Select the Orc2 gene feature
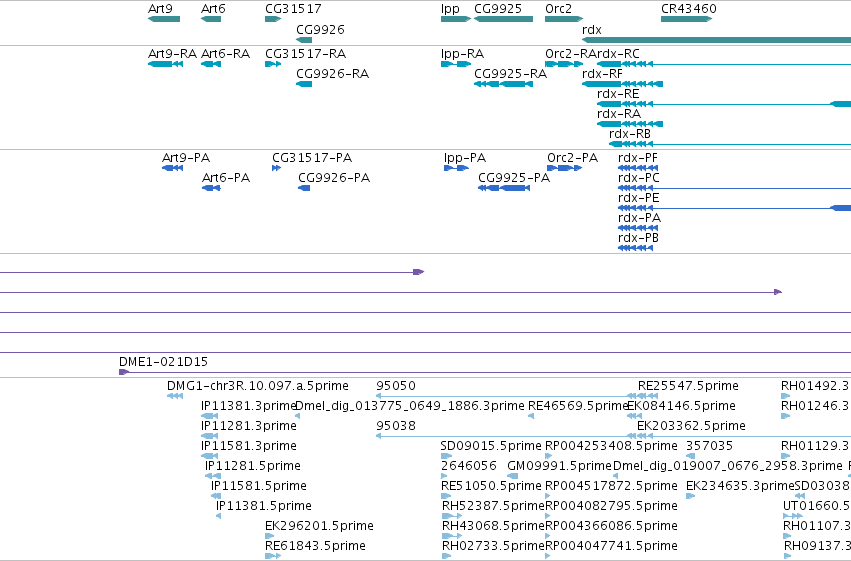851x561 pixels. click(x=564, y=19)
